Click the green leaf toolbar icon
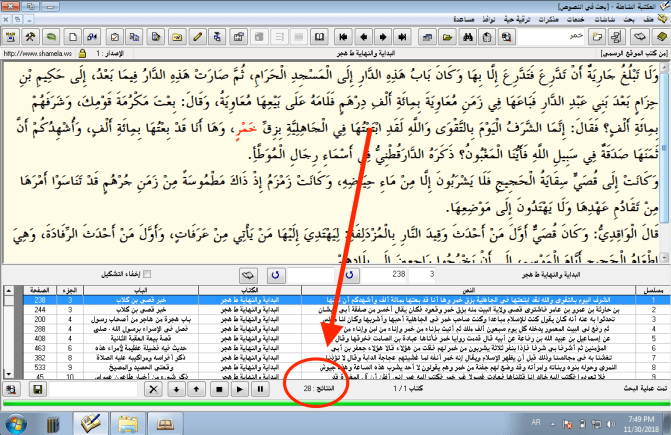 (51, 37)
